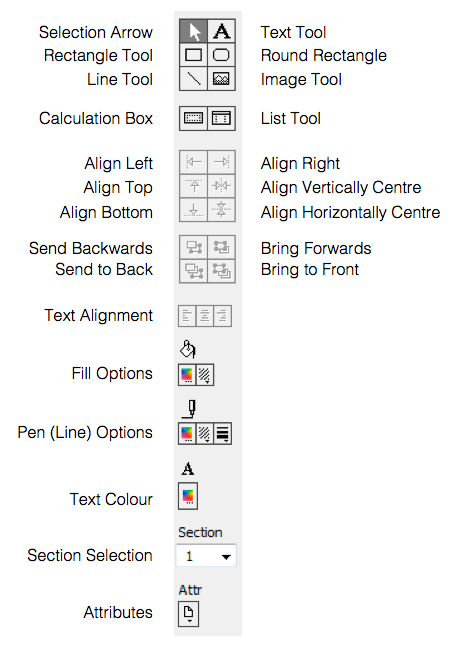Open the pen line width dropdown

pos(223,433)
